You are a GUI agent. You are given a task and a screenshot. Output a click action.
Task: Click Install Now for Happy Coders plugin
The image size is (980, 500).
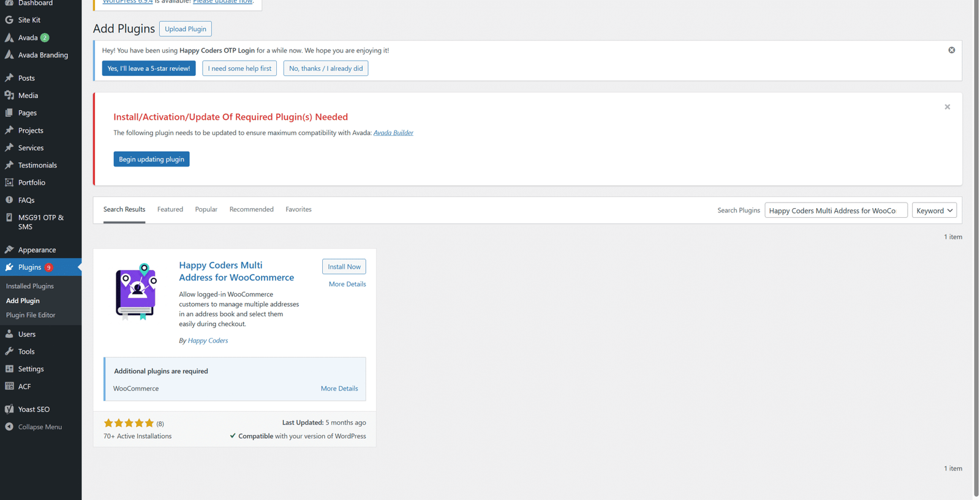click(x=344, y=267)
